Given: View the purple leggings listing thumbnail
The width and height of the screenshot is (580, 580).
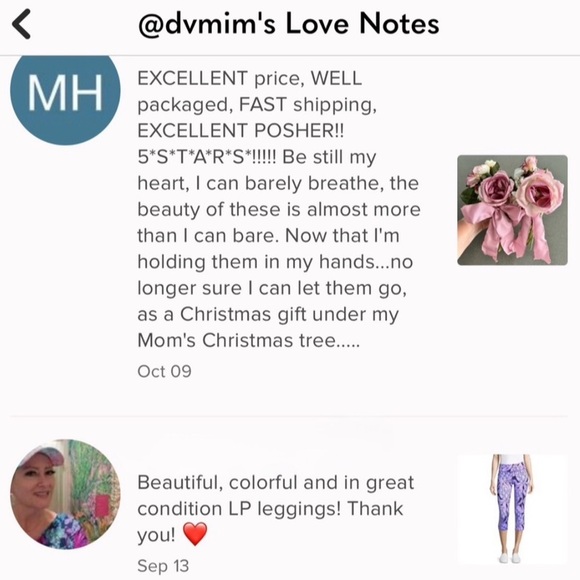Looking at the screenshot, I should tap(512, 510).
